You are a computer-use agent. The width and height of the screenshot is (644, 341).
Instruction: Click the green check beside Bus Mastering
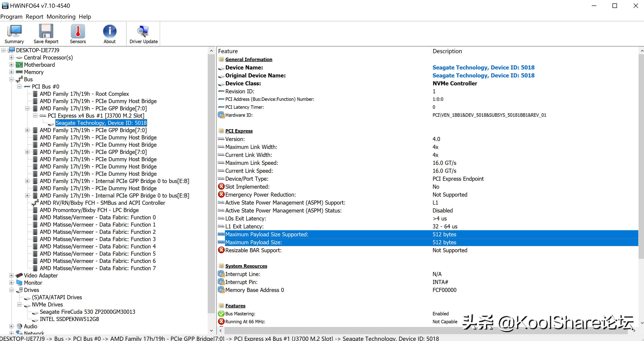(221, 314)
